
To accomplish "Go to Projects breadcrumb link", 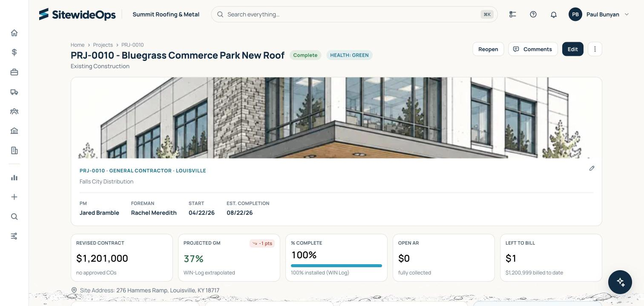I will pyautogui.click(x=103, y=45).
